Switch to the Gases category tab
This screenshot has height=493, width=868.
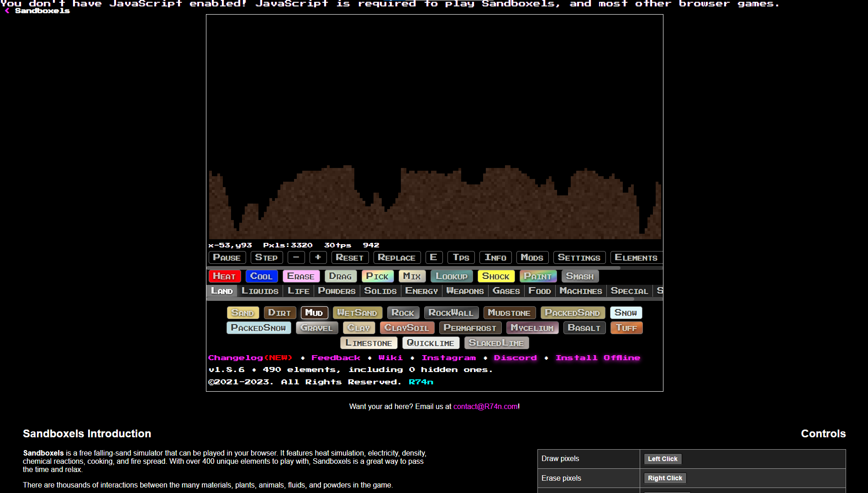(506, 291)
